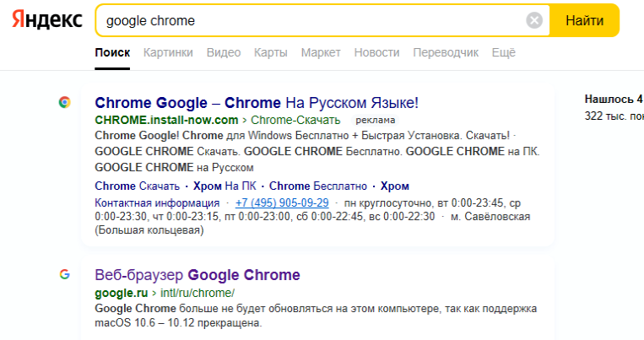This screenshot has height=340, width=644.
Task: Click the GOOGLE CHROME на Русском snippet line
Action: [x=174, y=168]
